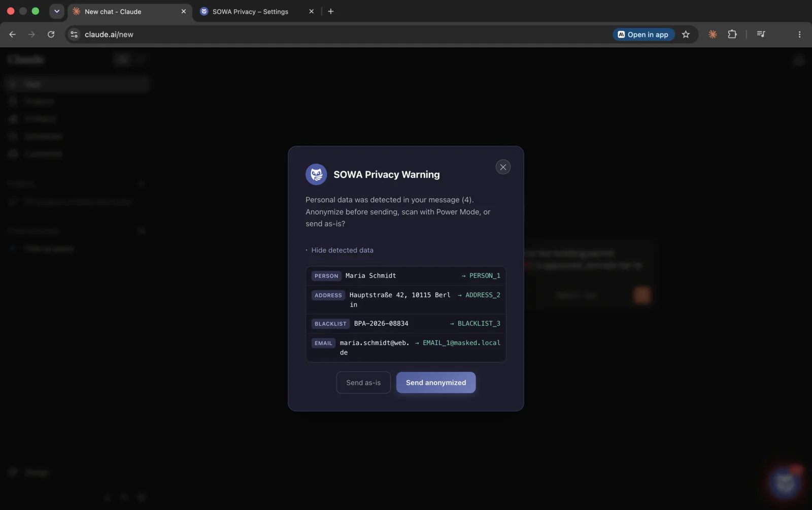This screenshot has width=812, height=510.
Task: Click the BLACKLIST_3 replacement text
Action: (x=479, y=324)
